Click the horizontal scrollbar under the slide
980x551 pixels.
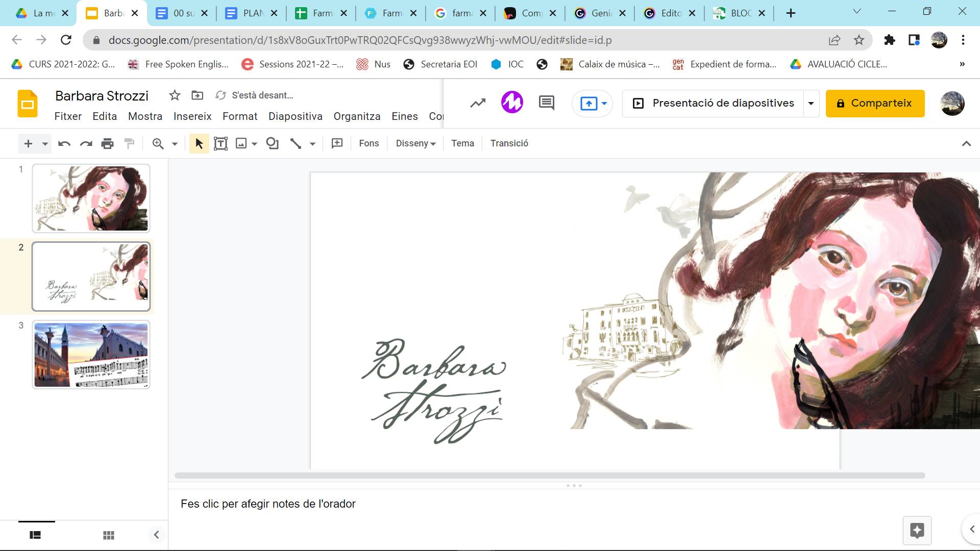coord(549,475)
